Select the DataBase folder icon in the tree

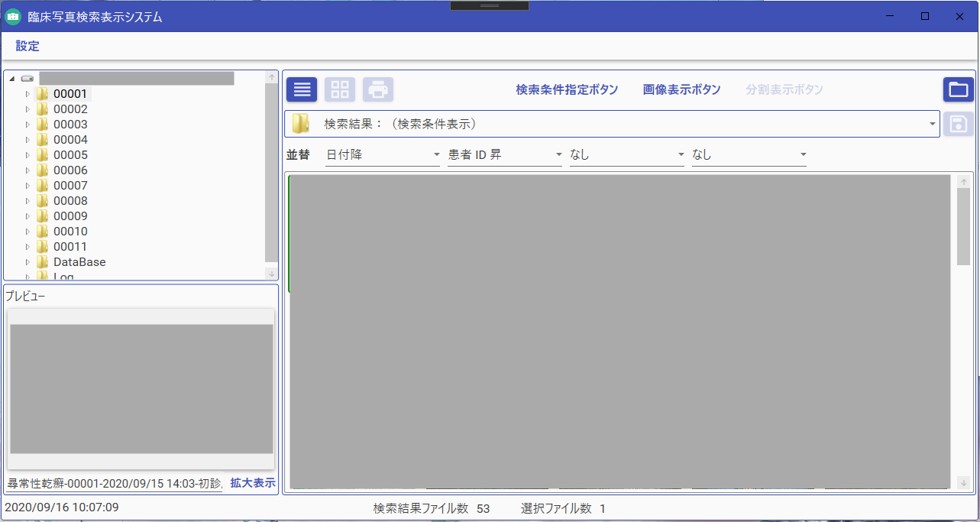[x=44, y=261]
